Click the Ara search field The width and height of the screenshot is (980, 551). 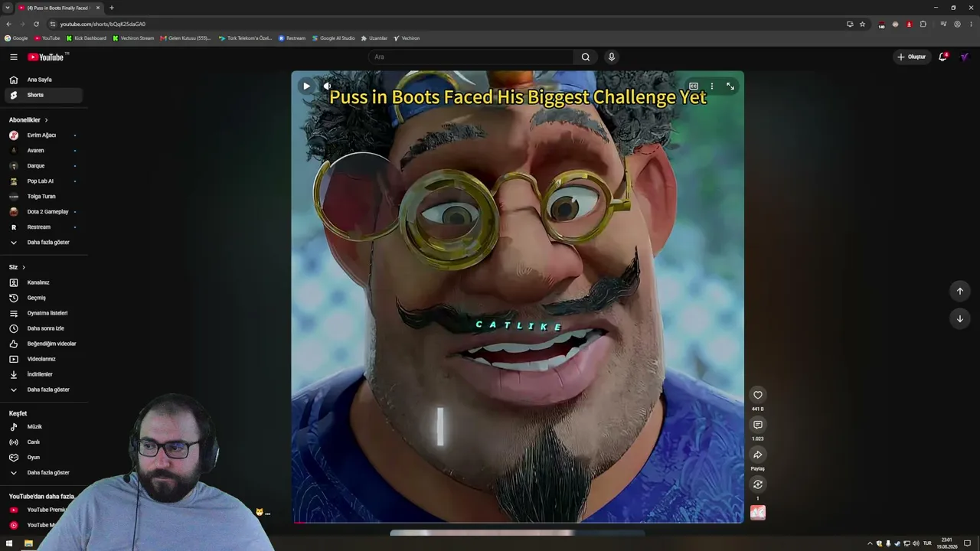point(472,57)
